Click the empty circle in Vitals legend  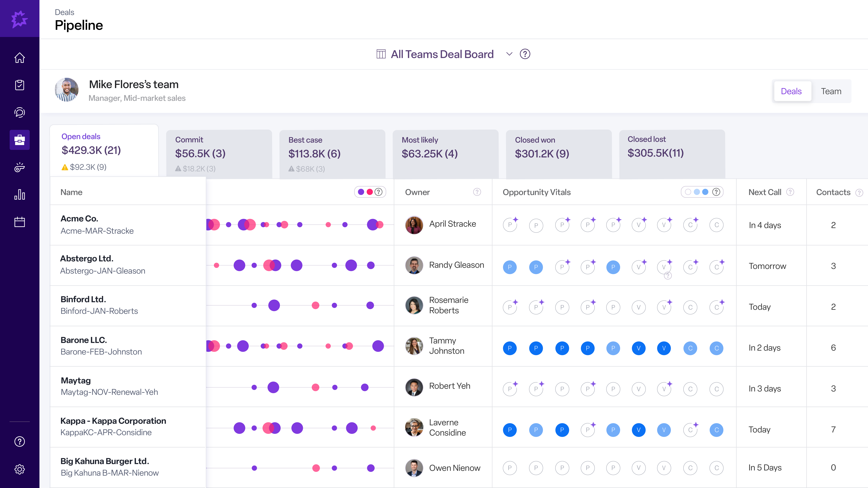tap(688, 192)
